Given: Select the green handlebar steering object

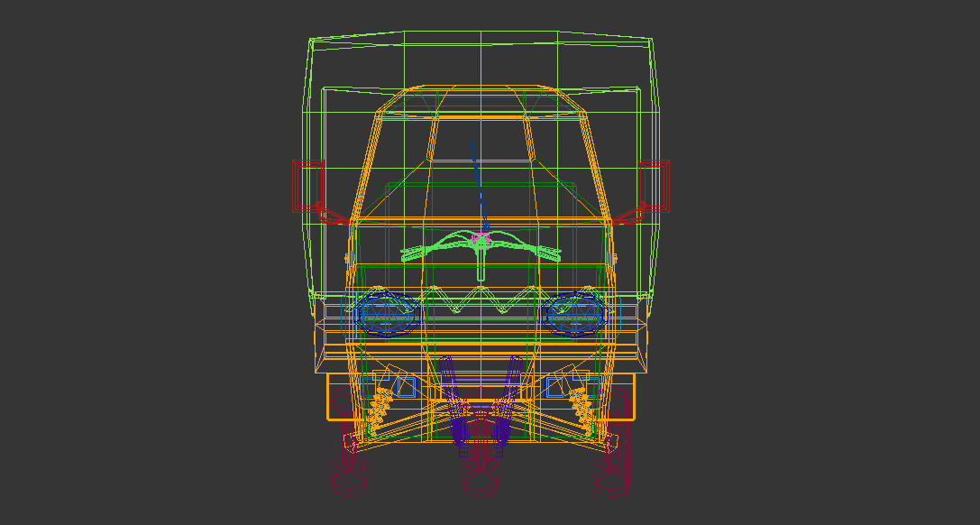Looking at the screenshot, I should point(481,253).
